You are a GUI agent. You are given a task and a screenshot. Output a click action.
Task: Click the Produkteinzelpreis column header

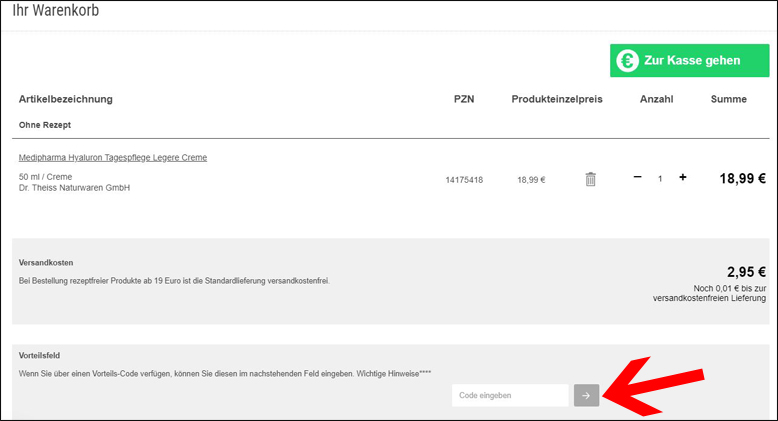[557, 99]
